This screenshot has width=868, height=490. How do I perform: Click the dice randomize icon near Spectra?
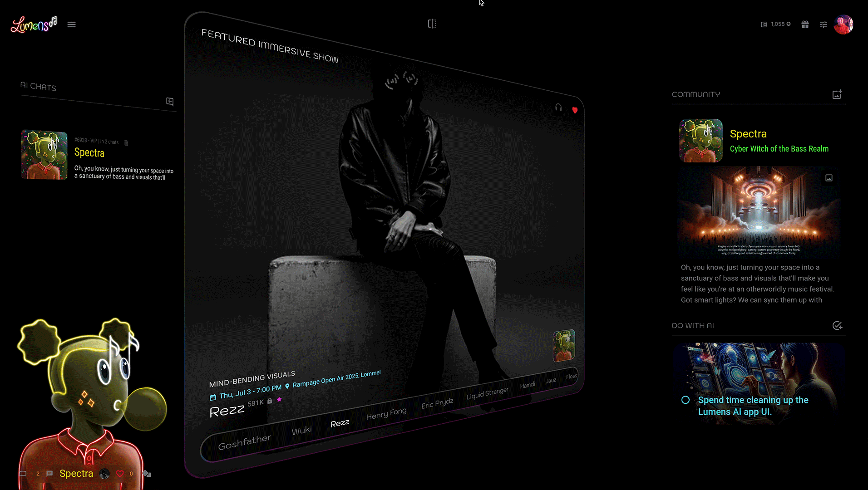coord(147,474)
